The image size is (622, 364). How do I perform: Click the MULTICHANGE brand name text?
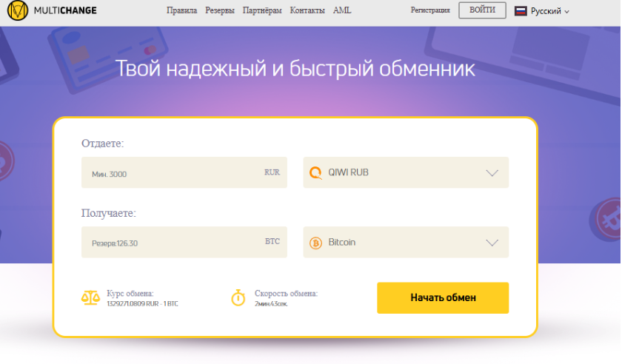pyautogui.click(x=65, y=10)
